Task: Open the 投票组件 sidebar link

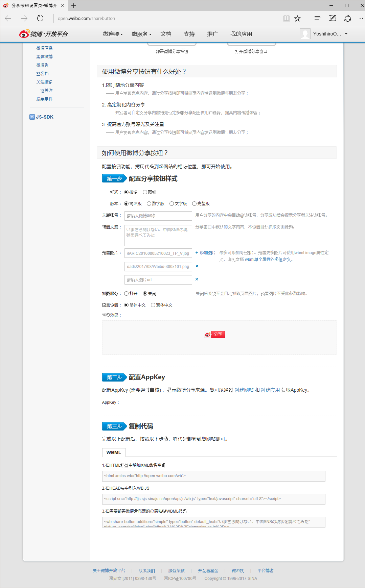Action: [45, 99]
